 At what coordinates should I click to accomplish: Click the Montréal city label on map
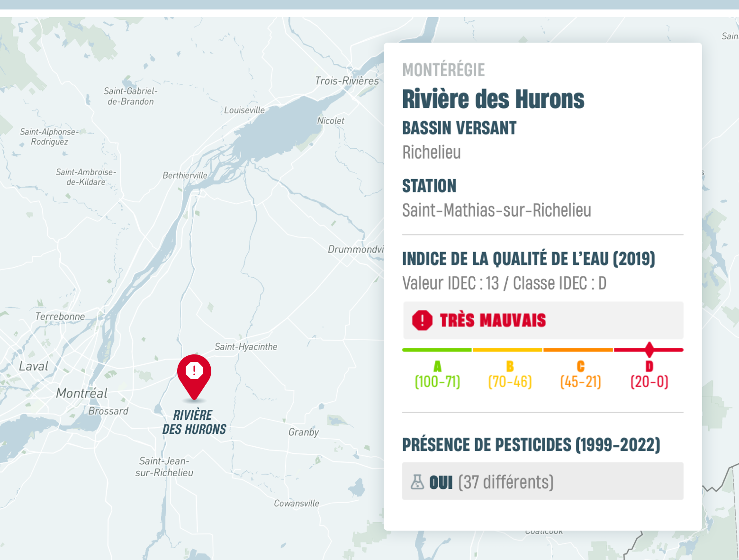point(81,393)
